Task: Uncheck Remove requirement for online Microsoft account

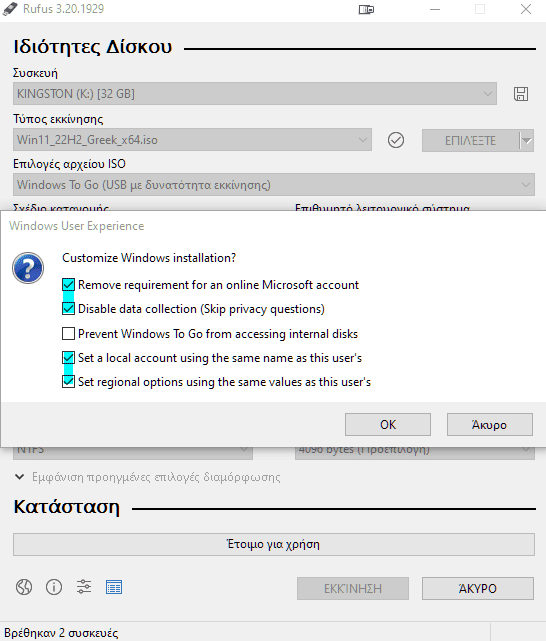Action: 68,285
